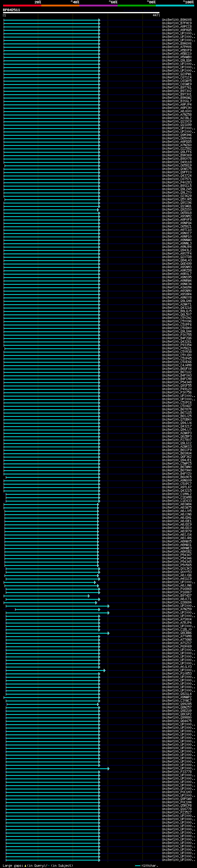Select hit label UniRef100_B9HUW2
197x868 pixels.
pyautogui.click(x=177, y=98)
